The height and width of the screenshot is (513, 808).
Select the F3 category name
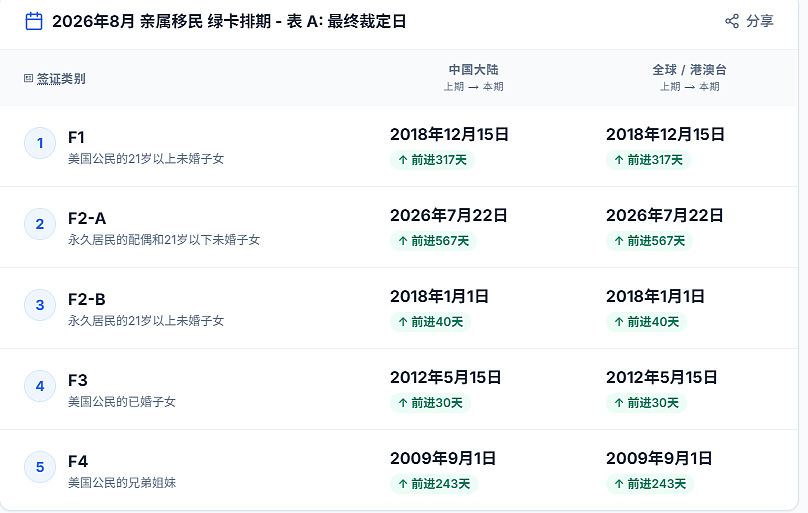click(78, 380)
